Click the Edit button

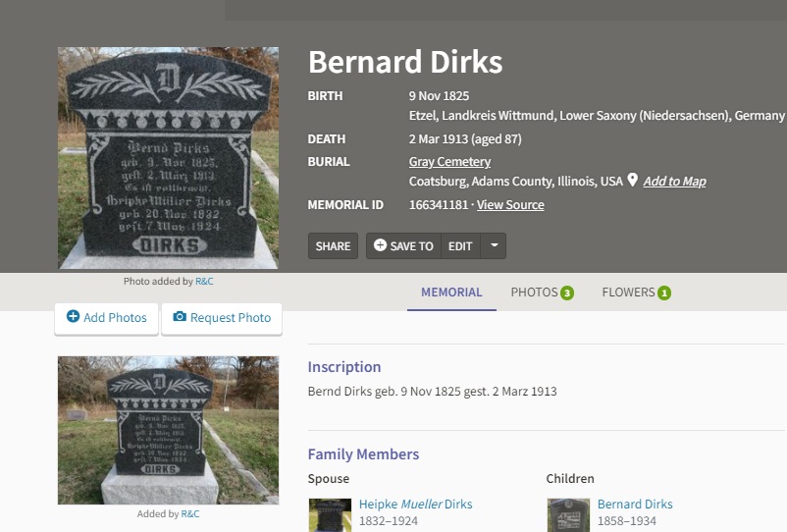(460, 246)
